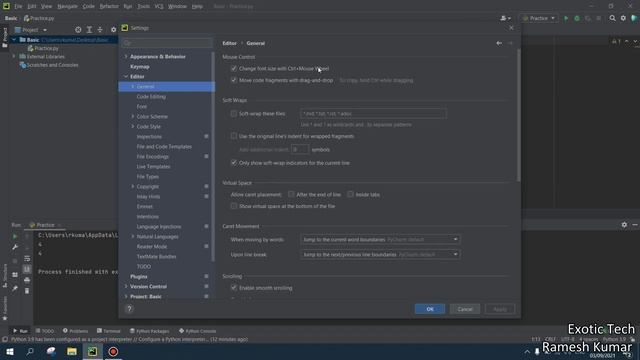Click the pin icon in Run panel
This screenshot has height=360, width=640.
[15, 288]
